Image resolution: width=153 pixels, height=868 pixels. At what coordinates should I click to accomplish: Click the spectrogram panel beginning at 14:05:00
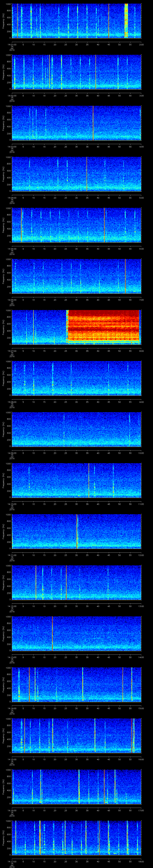pyautogui.click(x=77, y=225)
